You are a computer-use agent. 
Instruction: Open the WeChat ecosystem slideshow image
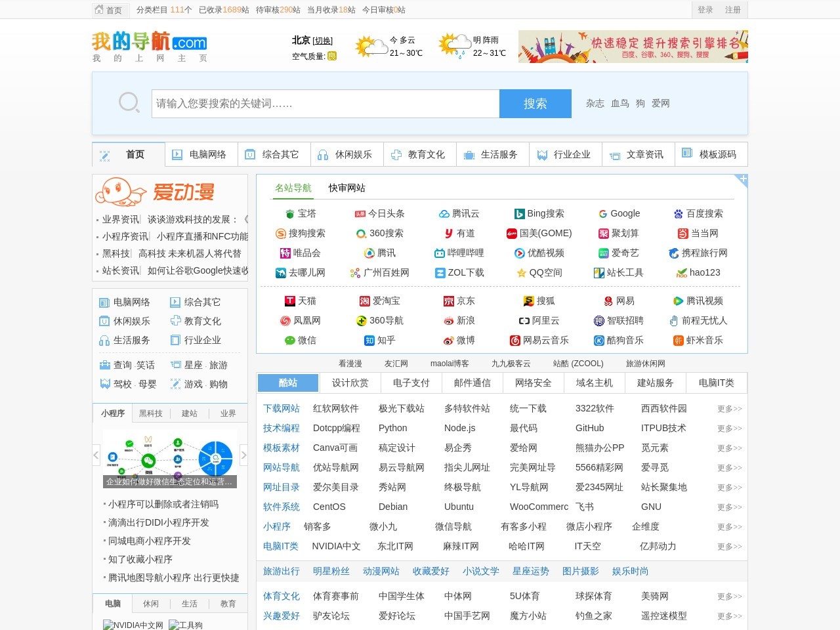[170, 458]
